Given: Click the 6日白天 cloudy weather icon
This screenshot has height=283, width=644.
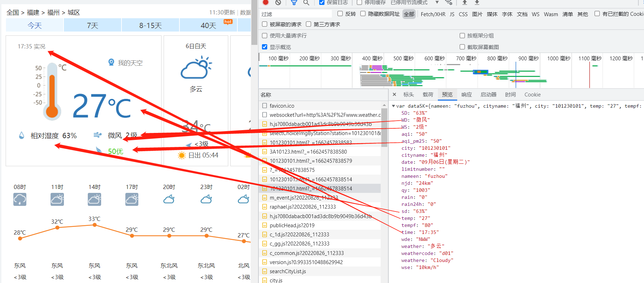Looking at the screenshot, I should [196, 67].
